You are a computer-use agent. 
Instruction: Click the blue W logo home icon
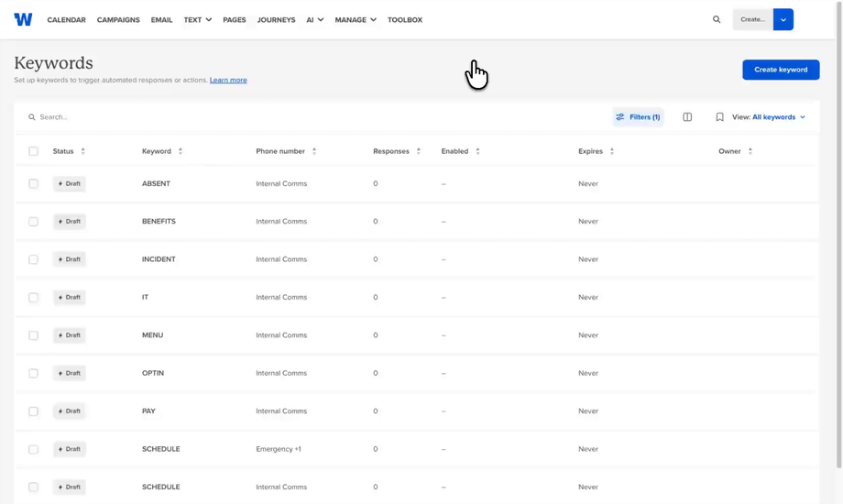pos(23,19)
